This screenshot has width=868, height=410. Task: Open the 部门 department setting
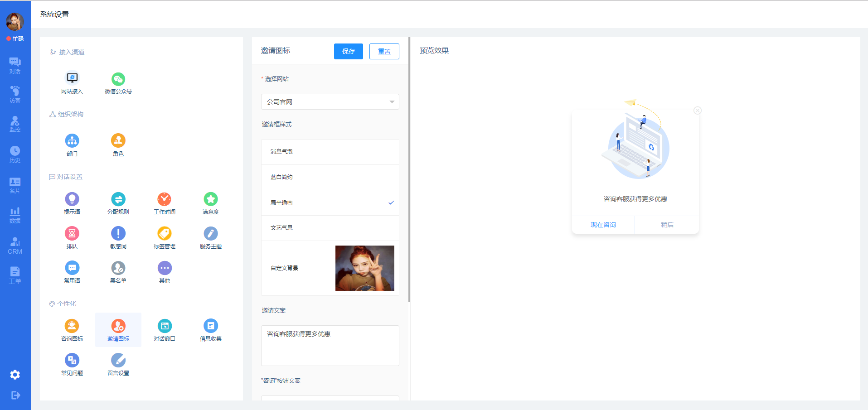point(72,145)
